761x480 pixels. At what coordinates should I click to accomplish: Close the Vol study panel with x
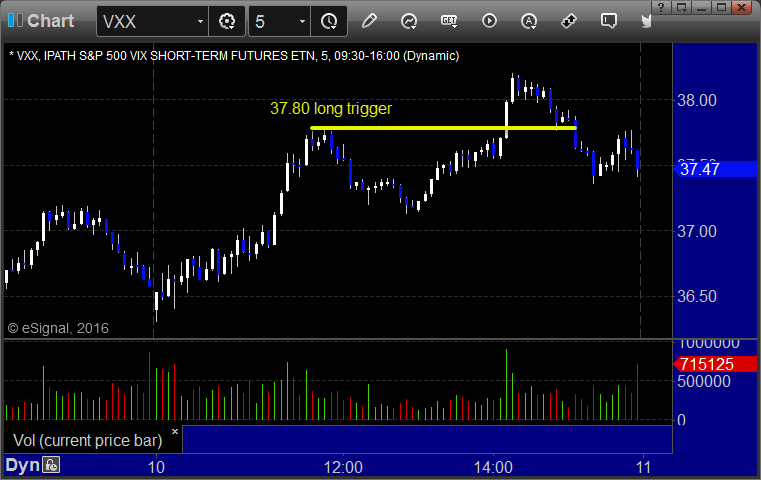point(175,431)
